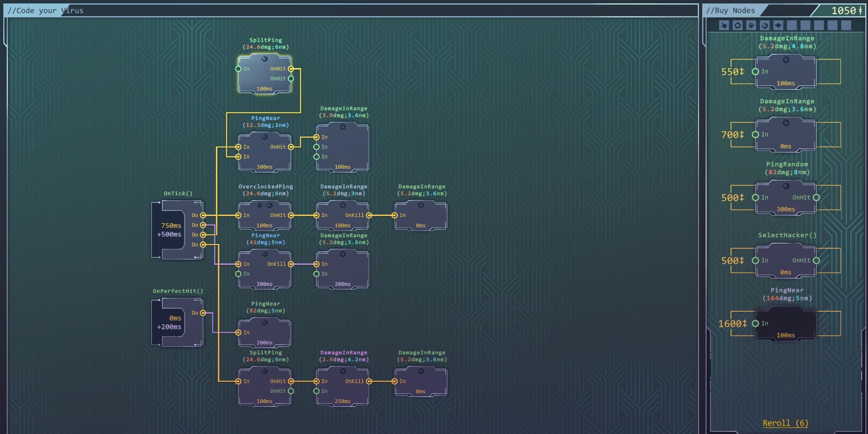Click the //Code your Virus panel title
868x434 pixels.
click(x=46, y=10)
